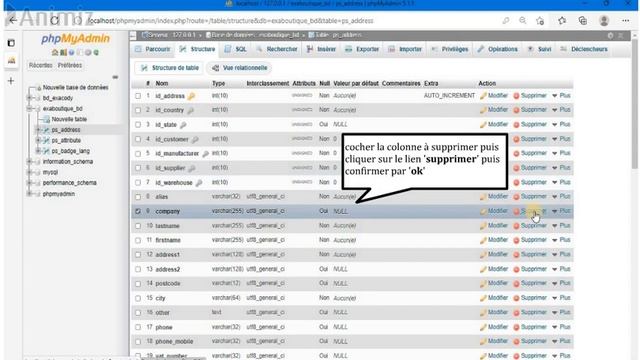Add new item with sidebar plus icon
This screenshot has height=360, width=640.
(x=11, y=81)
